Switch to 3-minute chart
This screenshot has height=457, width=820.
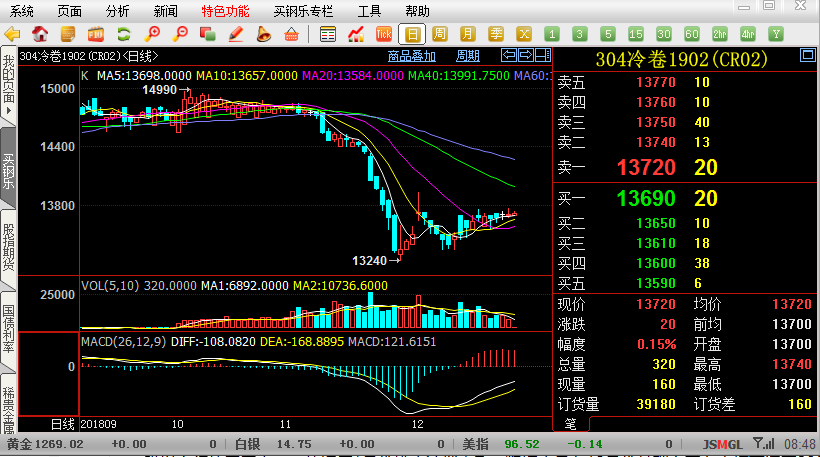click(579, 35)
